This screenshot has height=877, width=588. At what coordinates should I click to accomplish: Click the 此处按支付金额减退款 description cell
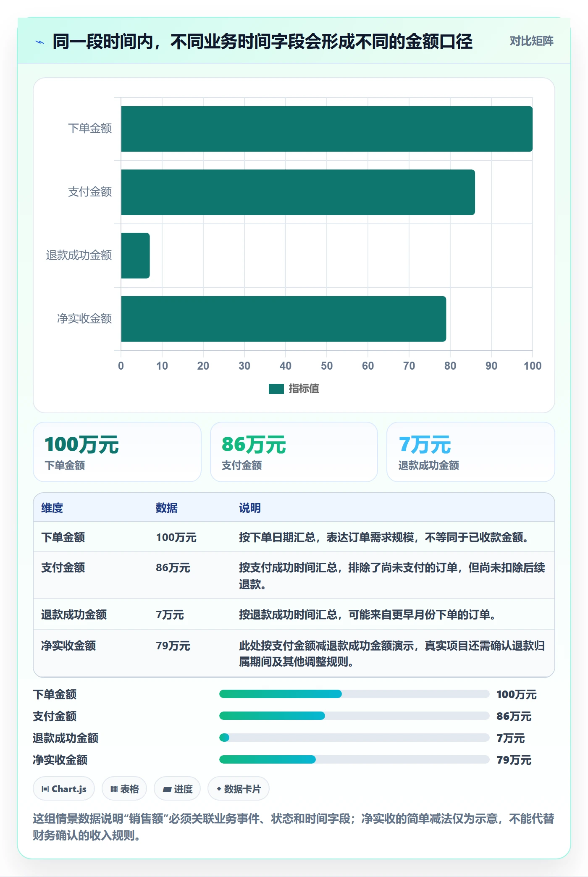(392, 654)
